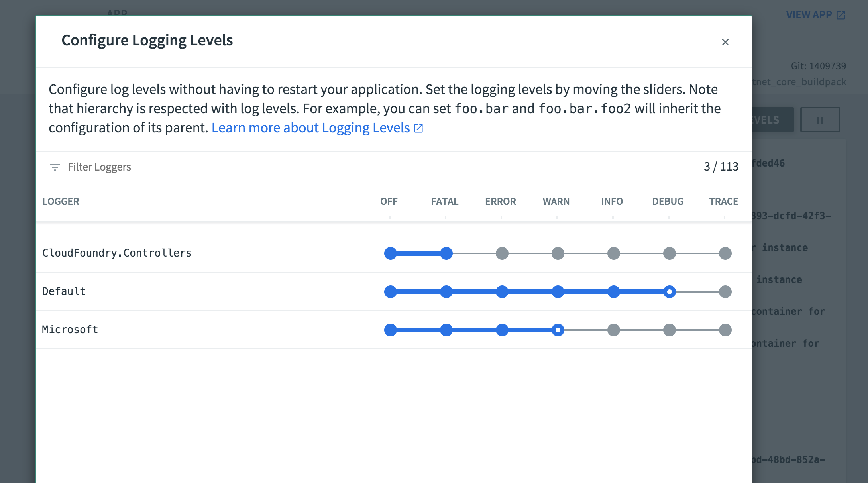Set Microsoft logger level to INFO
868x483 pixels.
pos(613,330)
